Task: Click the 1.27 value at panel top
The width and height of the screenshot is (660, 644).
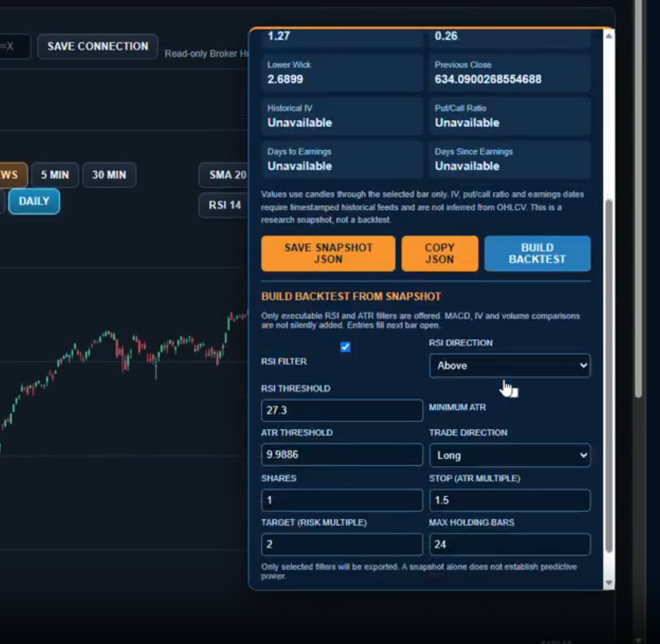Action: pyautogui.click(x=279, y=36)
